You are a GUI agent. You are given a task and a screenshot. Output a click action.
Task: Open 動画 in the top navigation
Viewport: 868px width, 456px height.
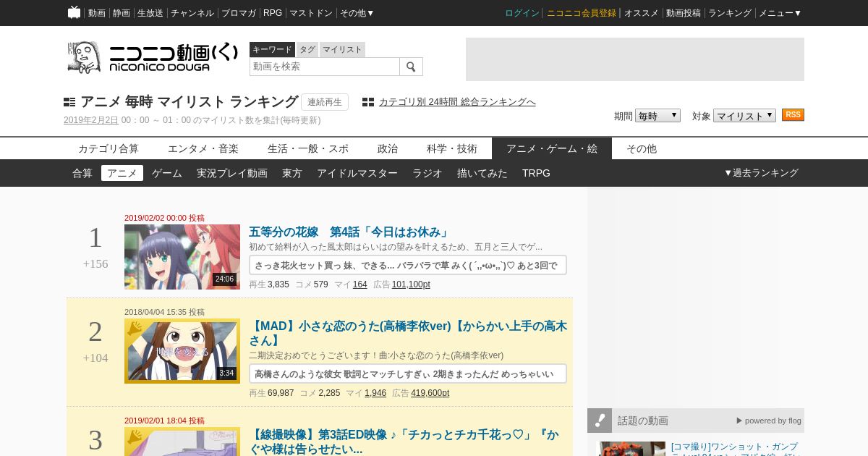[x=96, y=13]
